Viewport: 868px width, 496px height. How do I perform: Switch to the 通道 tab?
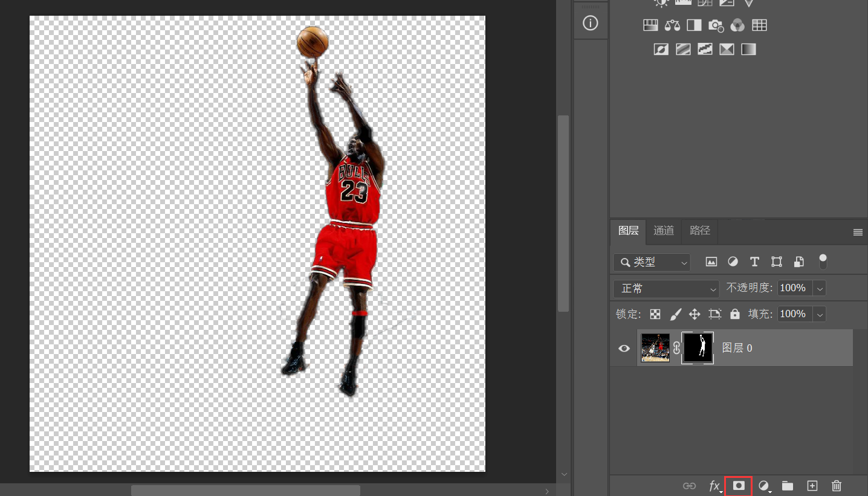pos(664,231)
